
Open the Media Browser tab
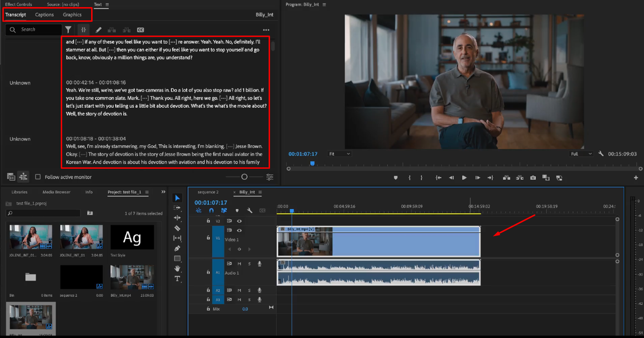(x=56, y=192)
